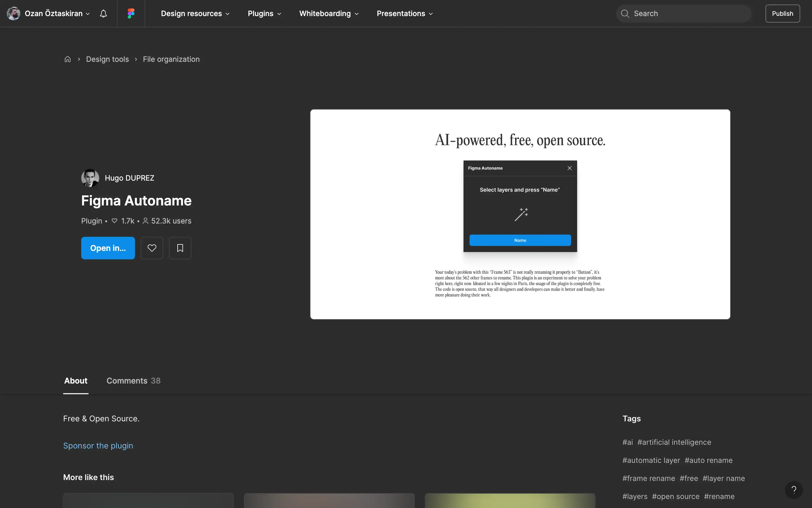Go to the File organization breadcrumb
The width and height of the screenshot is (812, 508).
(171, 59)
